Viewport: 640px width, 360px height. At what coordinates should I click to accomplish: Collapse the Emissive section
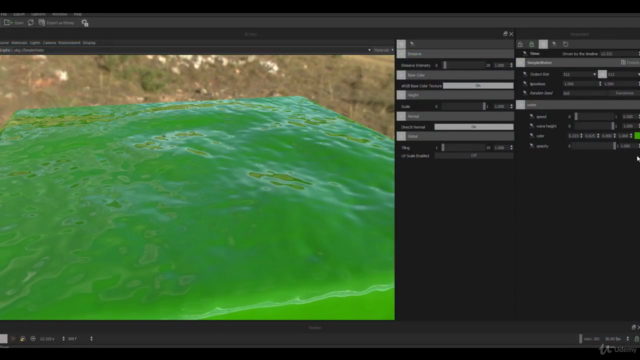[401, 54]
